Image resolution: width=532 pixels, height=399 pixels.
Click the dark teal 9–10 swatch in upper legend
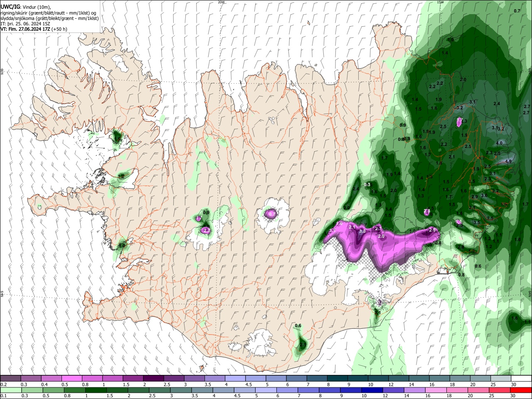(x=357, y=379)
